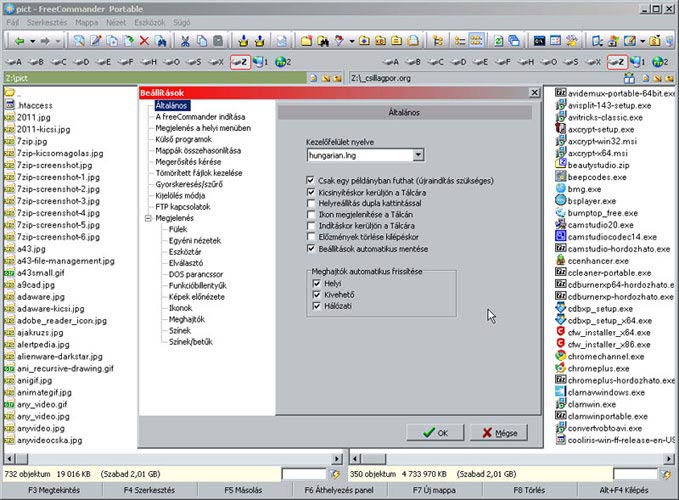Screen dimensions: 679x500
Task: Toggle 'Csak egy példányban futhat' checkbox
Action: (311, 181)
